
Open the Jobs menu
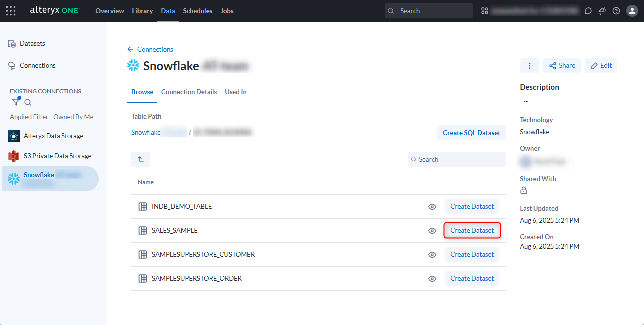click(227, 11)
